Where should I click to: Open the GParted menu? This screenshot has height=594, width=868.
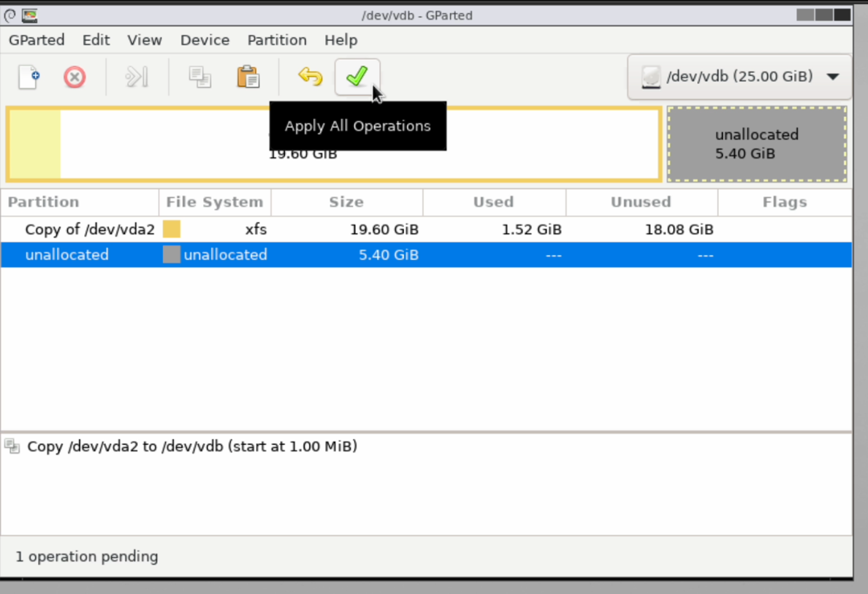(36, 40)
